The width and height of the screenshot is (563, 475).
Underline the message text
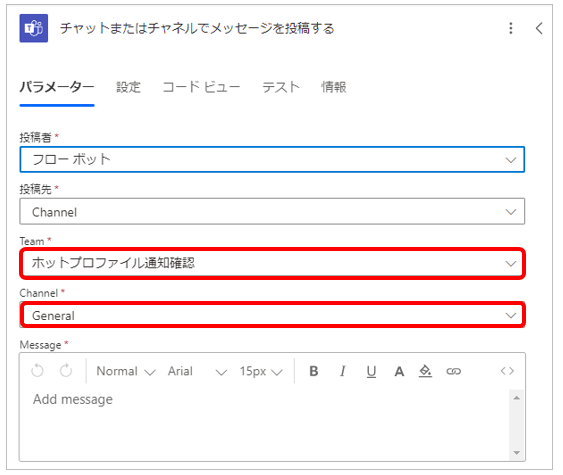(371, 372)
